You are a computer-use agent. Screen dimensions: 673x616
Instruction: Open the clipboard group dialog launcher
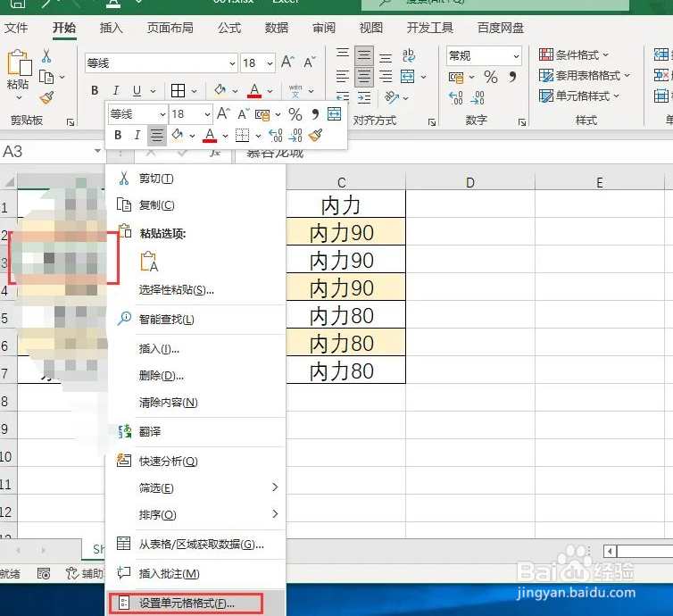pyautogui.click(x=71, y=122)
